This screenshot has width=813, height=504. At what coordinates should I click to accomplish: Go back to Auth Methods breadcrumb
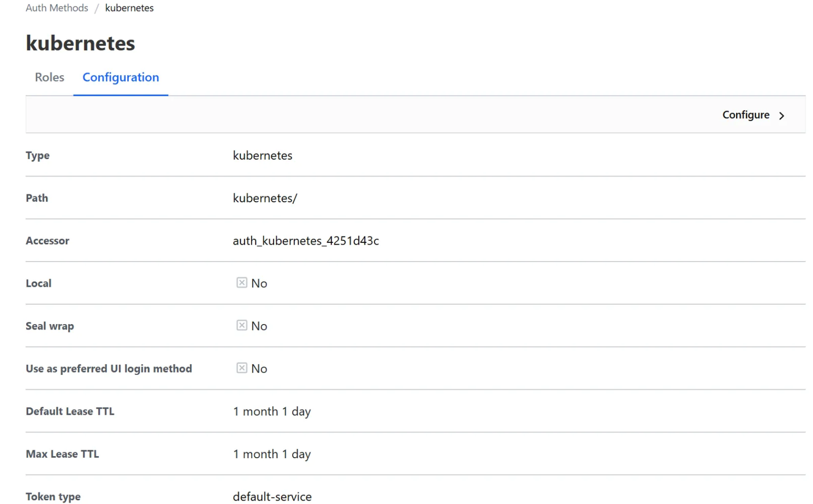[57, 8]
